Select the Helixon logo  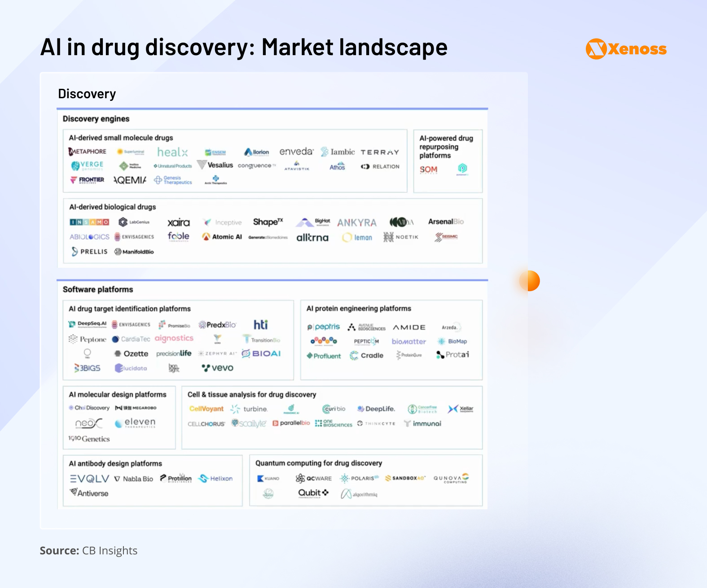pyautogui.click(x=215, y=479)
